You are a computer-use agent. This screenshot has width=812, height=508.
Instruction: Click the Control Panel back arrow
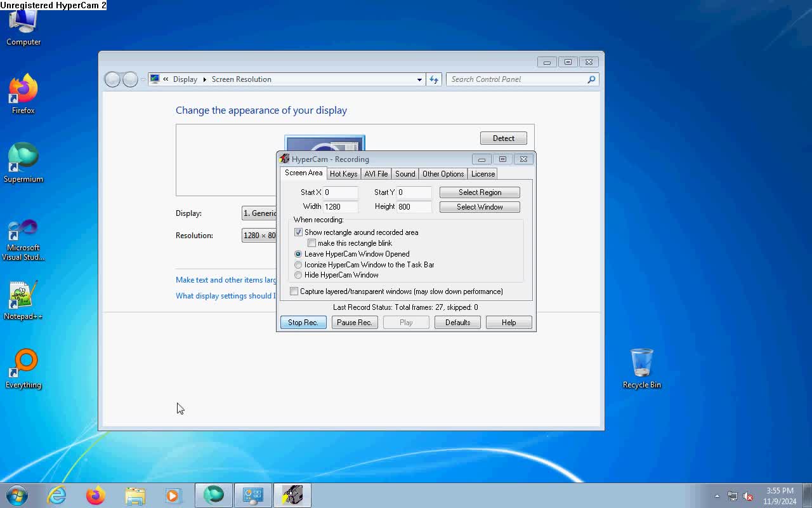[x=112, y=79]
